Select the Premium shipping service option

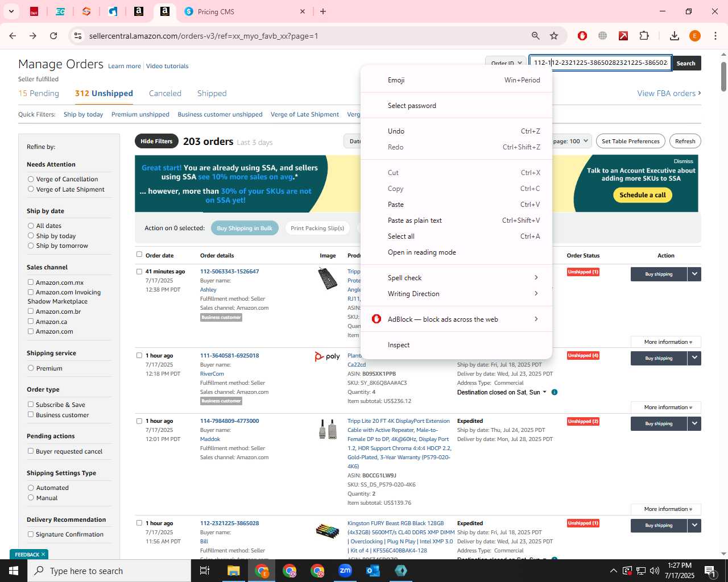click(x=31, y=368)
